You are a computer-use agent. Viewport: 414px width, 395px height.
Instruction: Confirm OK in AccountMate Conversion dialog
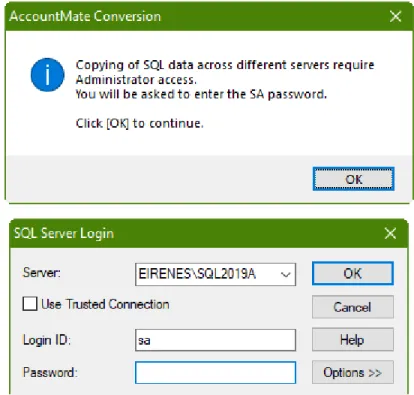pos(353,179)
